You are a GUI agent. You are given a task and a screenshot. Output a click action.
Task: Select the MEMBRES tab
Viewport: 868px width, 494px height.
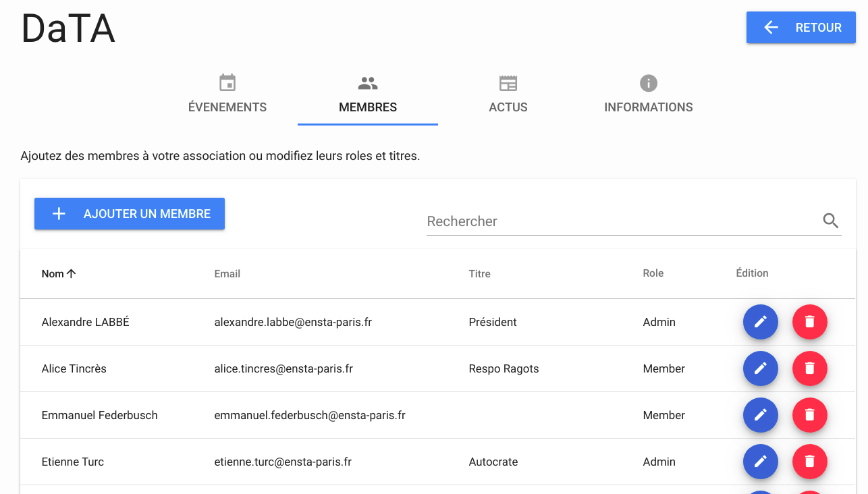368,97
